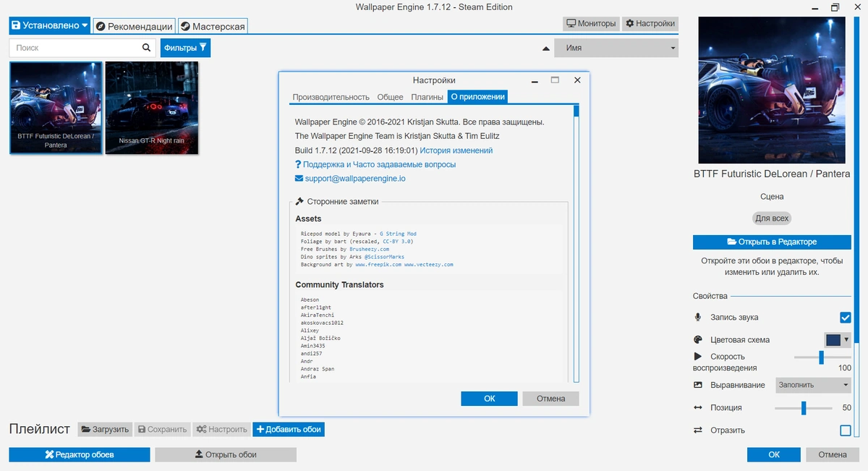868x471 pixels.
Task: Open Редактор обоев button
Action: (80, 454)
